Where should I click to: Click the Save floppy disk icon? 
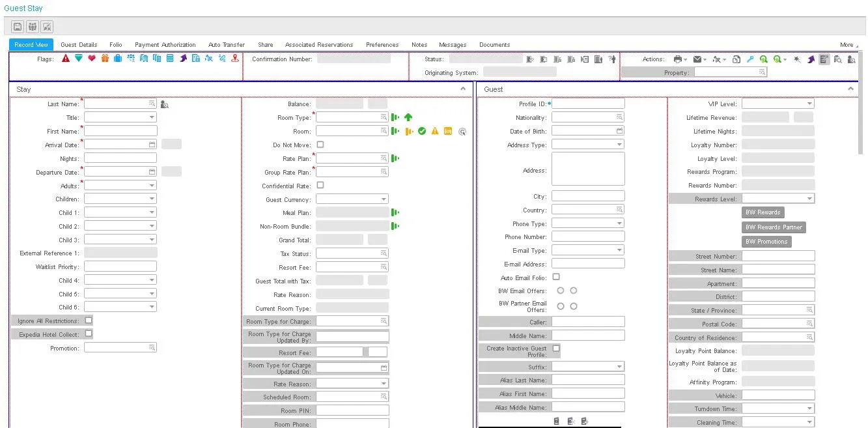point(18,27)
